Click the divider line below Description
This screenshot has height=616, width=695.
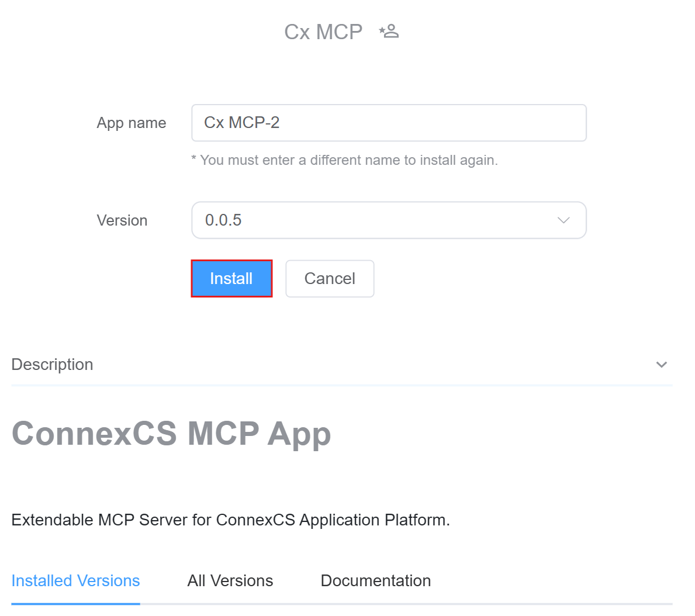pos(342,385)
